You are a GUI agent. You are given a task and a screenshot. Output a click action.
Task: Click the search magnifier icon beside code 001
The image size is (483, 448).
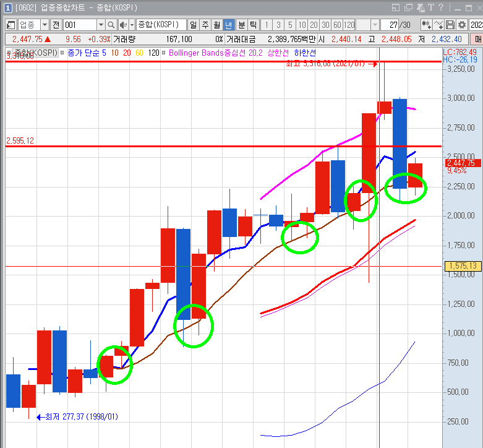111,25
